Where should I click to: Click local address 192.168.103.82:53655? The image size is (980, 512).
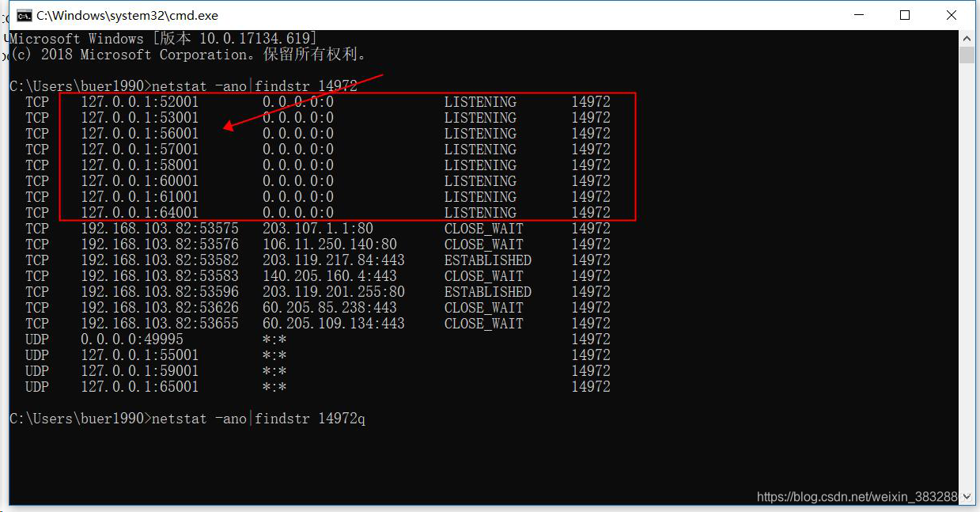(160, 324)
